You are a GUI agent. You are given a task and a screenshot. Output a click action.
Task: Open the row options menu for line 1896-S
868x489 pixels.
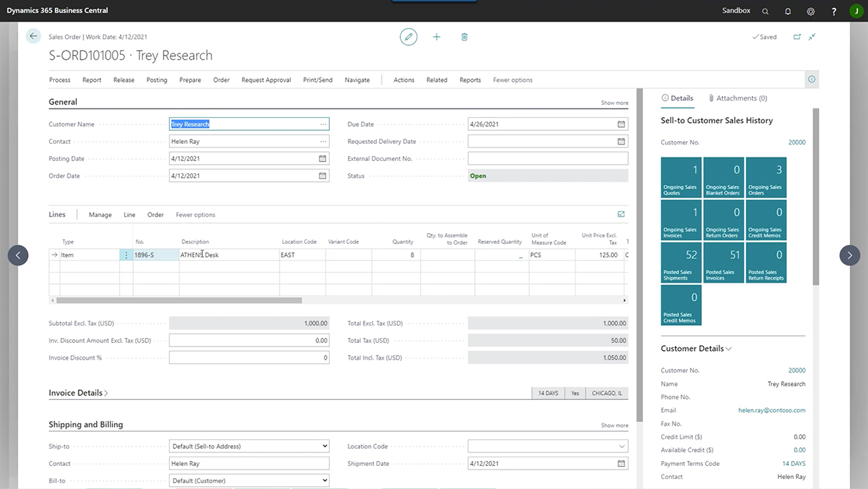(x=126, y=255)
